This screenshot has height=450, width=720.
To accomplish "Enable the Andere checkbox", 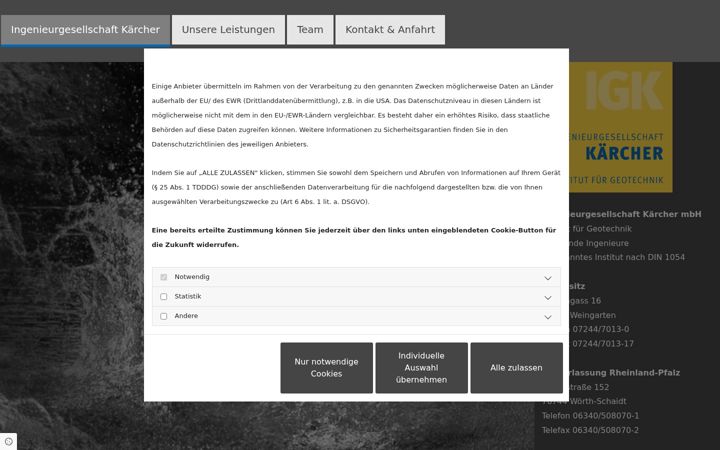I will (163, 316).
